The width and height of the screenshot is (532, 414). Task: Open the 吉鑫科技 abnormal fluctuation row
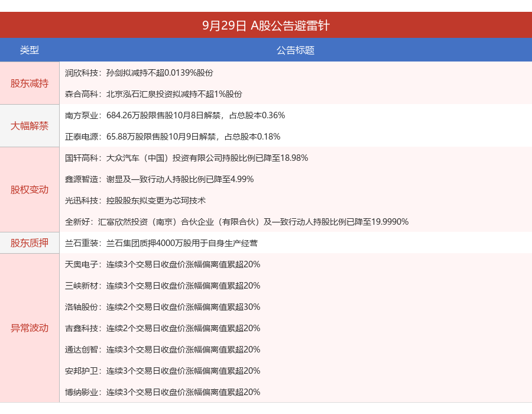(x=163, y=328)
